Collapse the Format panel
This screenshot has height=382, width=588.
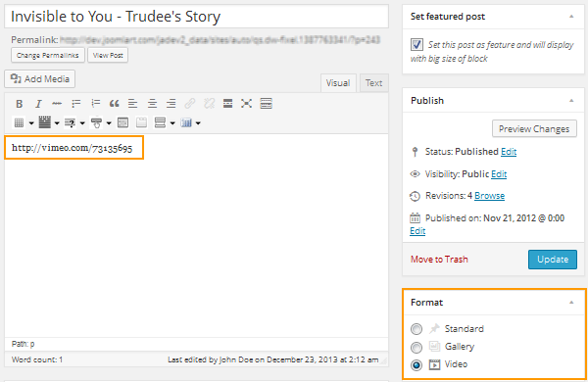(571, 302)
